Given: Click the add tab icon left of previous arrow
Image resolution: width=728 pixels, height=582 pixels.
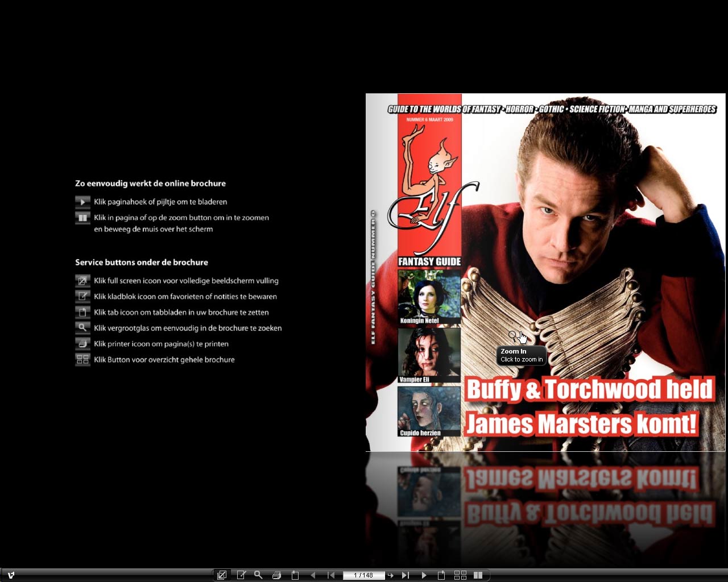Looking at the screenshot, I should (295, 575).
